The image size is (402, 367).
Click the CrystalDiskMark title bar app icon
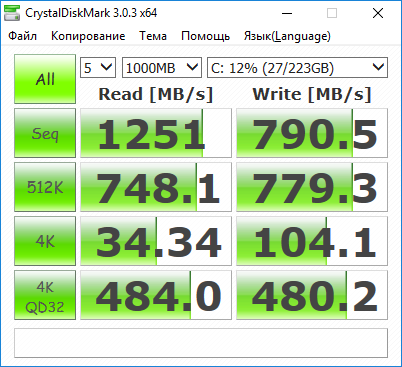click(12, 13)
